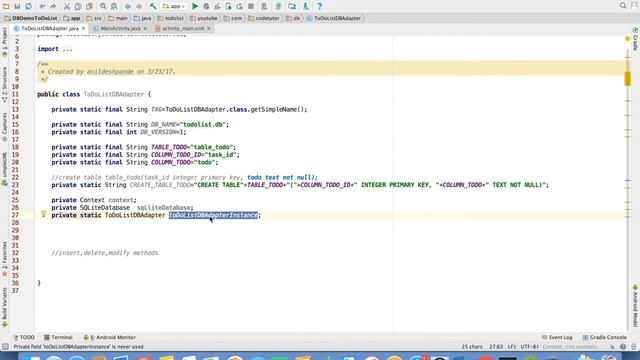
Task: Select the java breadcrumb folder
Action: pos(143,18)
